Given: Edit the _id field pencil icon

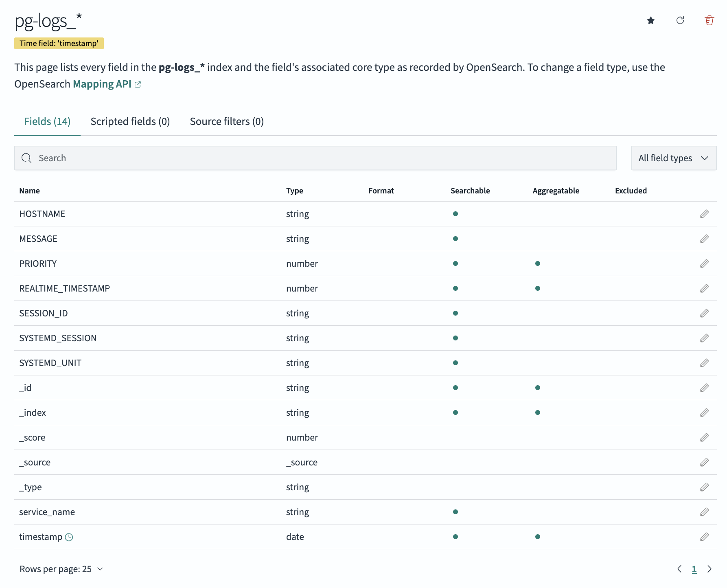Looking at the screenshot, I should (x=705, y=388).
